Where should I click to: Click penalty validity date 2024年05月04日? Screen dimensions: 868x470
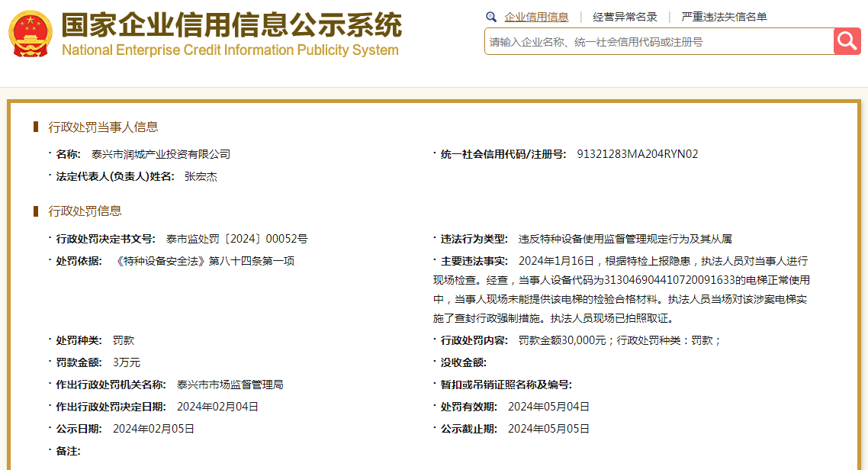coord(548,407)
